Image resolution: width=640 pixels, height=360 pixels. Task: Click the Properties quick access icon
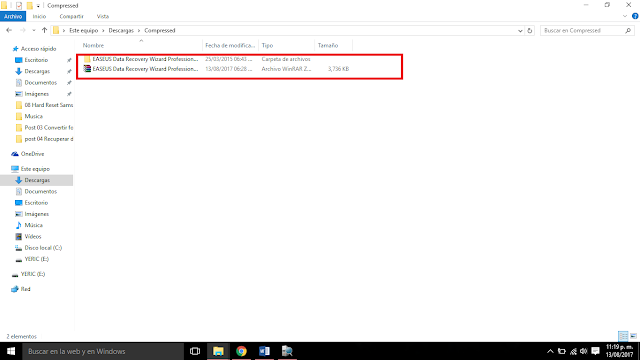[x=19, y=6]
